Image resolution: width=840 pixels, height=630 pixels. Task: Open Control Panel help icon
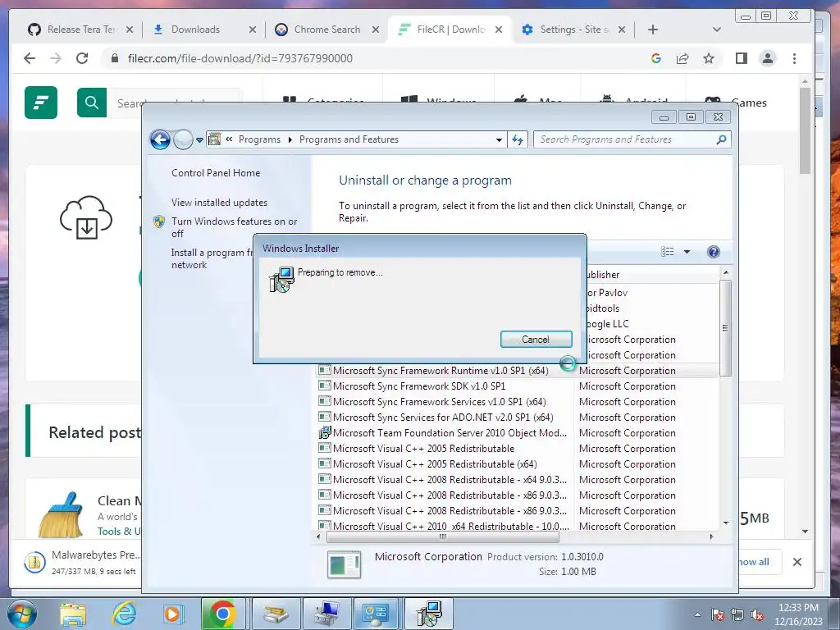click(713, 252)
